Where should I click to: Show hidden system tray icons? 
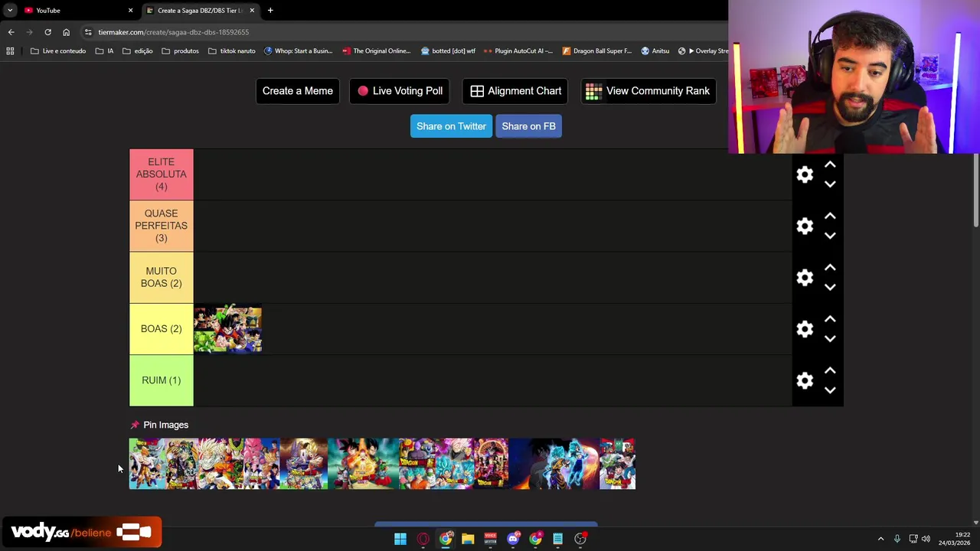880,539
